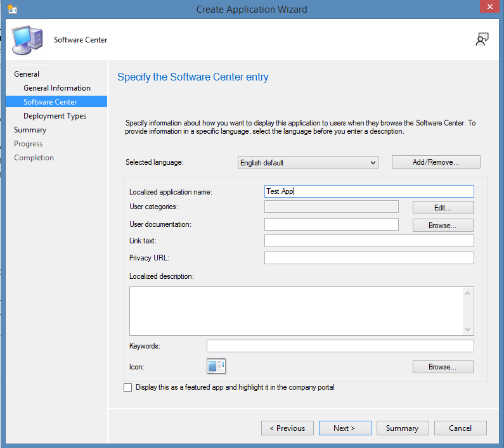Image resolution: width=504 pixels, height=448 pixels.
Task: Click the 'Localized description:' label
Action: [x=162, y=276]
